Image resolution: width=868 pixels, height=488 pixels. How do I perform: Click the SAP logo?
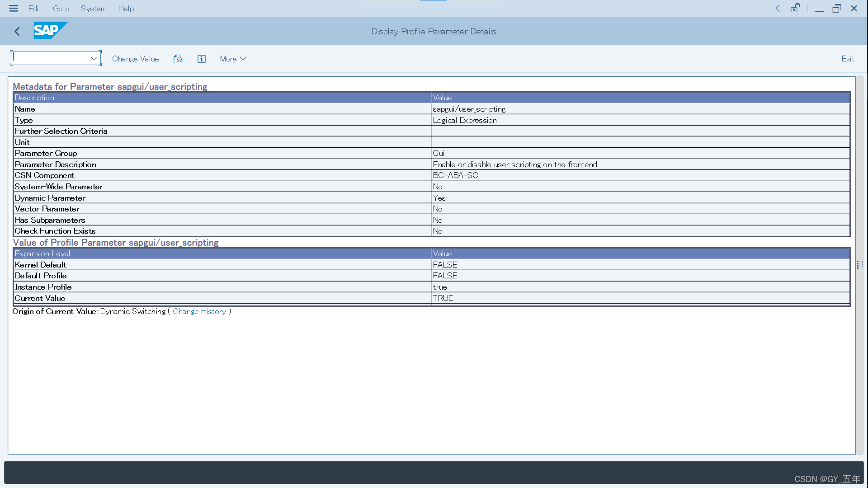click(51, 30)
